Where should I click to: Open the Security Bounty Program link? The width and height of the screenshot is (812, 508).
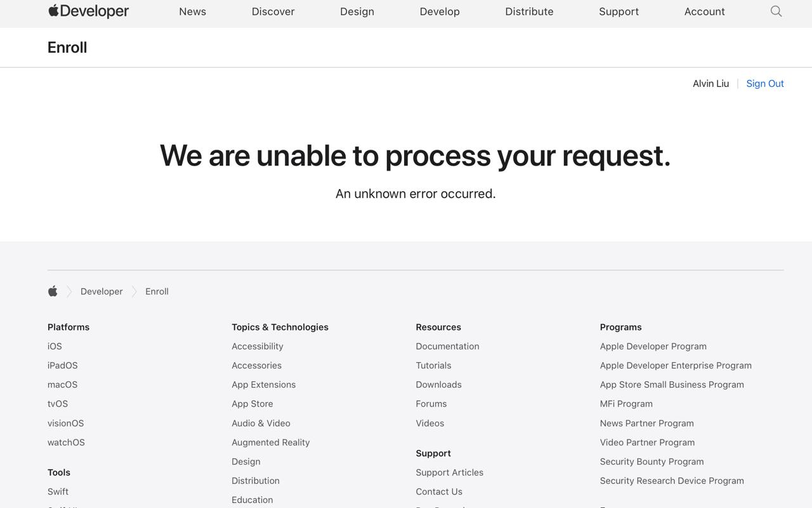click(652, 461)
